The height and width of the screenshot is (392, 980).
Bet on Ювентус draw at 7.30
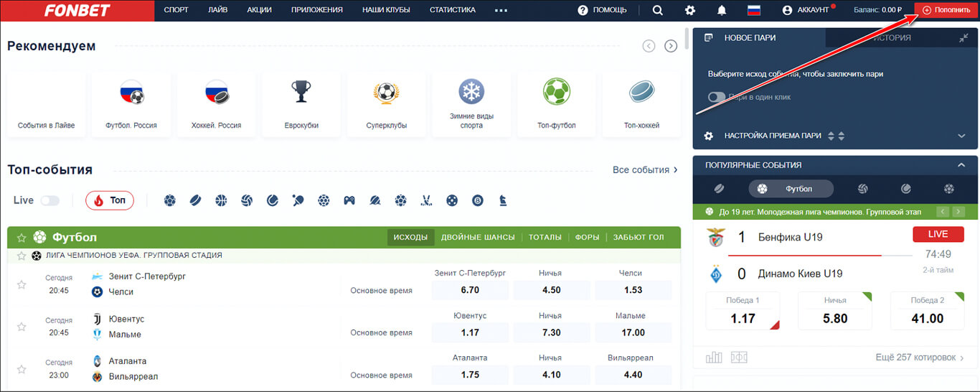coord(552,332)
